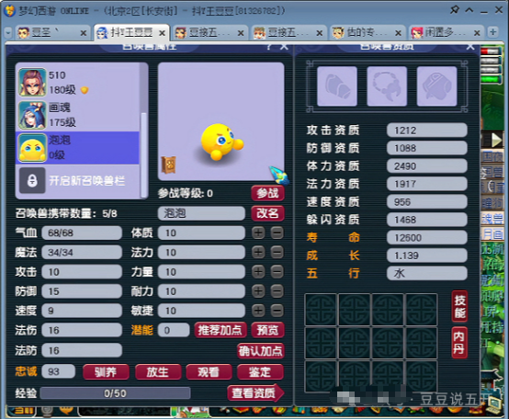The height and width of the screenshot is (420, 509).
Task: Release pet with 放生 button
Action: [x=158, y=372]
